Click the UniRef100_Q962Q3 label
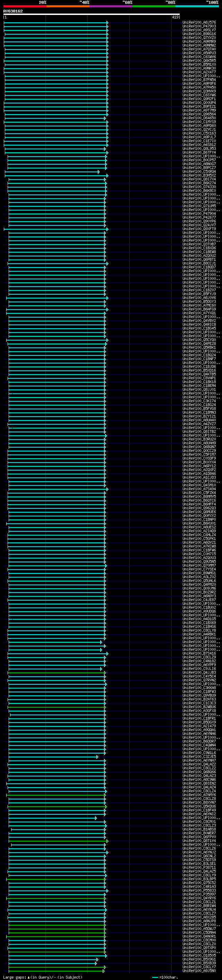The image size is (222, 980). coord(199,508)
